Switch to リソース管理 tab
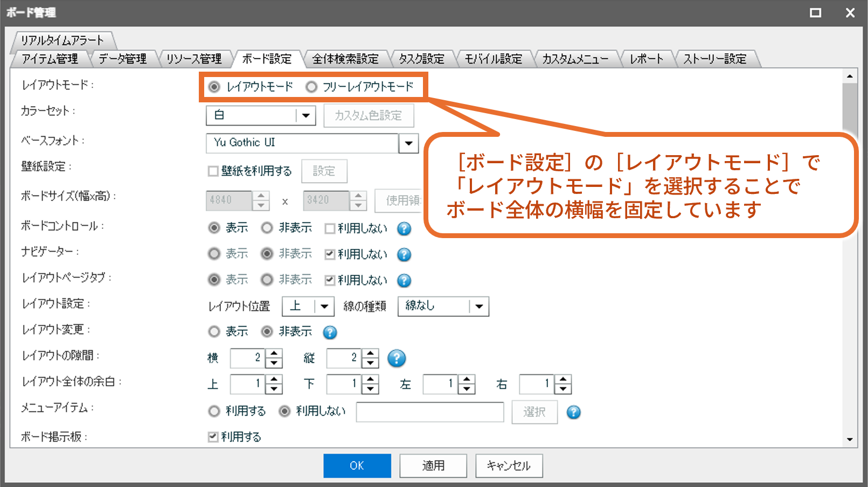The image size is (868, 487). click(194, 59)
